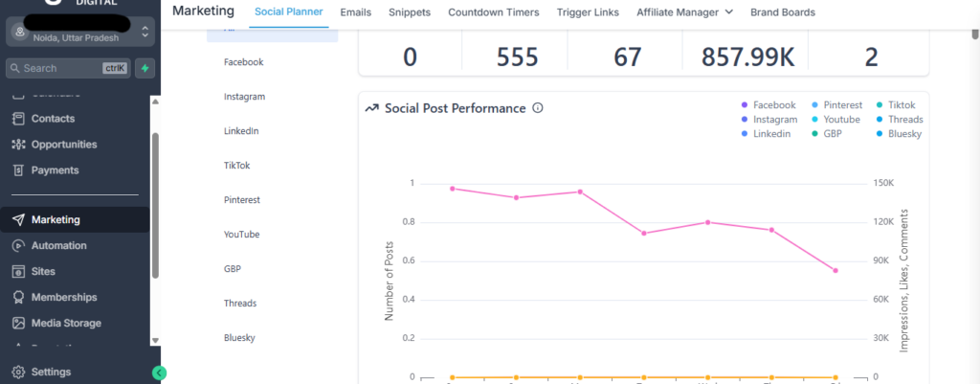Expand the Affiliate Manager dropdown
Viewport: 980px width, 384px height.
(x=685, y=12)
